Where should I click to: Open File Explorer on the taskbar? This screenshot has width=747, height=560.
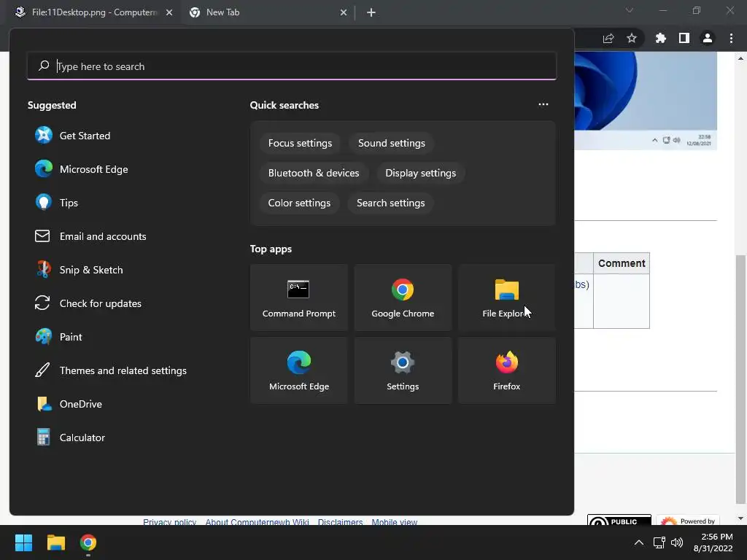(x=55, y=542)
